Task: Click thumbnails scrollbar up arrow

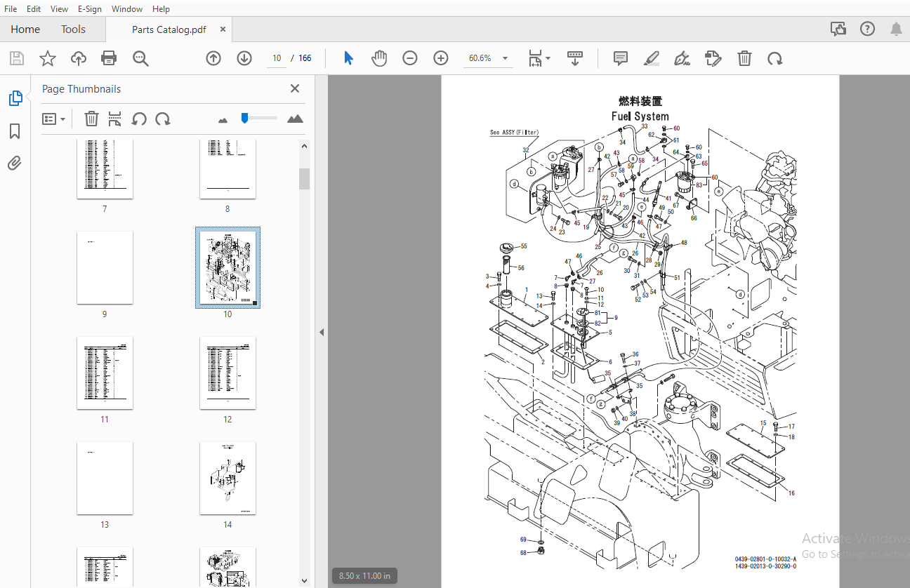Action: tap(304, 147)
